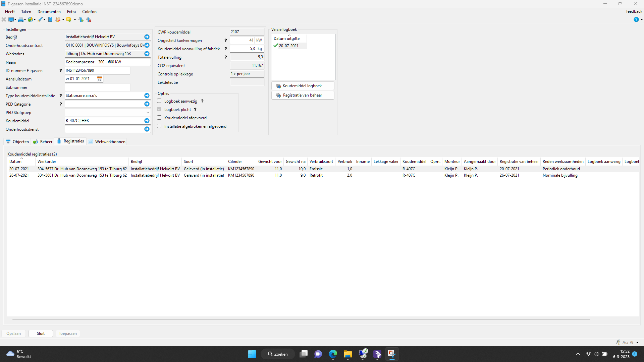This screenshot has width=644, height=362.
Task: Open the filing cabinet archive icon
Action: click(x=50, y=19)
